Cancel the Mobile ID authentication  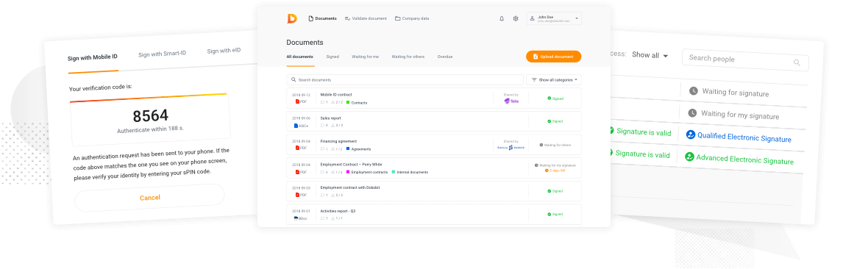[x=150, y=198]
